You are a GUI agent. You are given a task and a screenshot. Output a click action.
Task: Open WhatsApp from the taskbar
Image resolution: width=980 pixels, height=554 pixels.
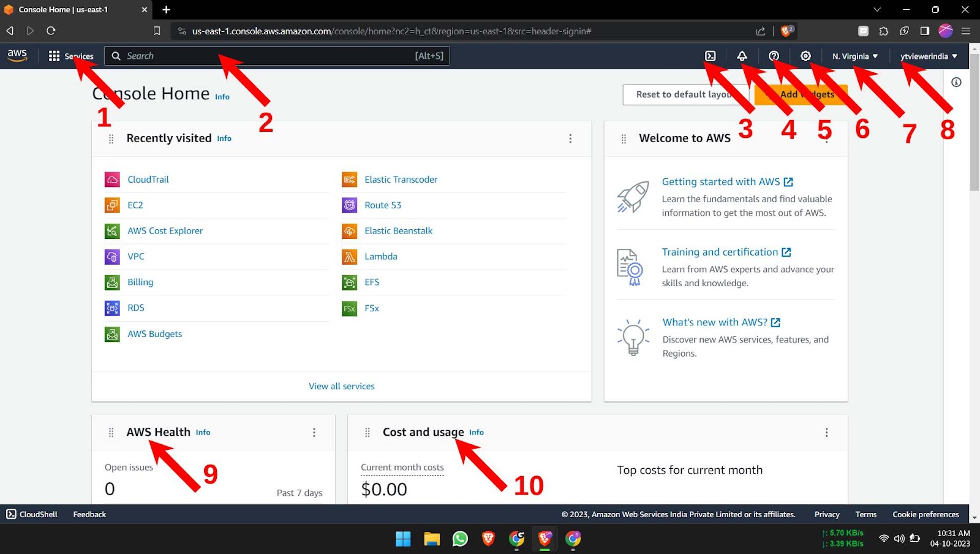[460, 539]
